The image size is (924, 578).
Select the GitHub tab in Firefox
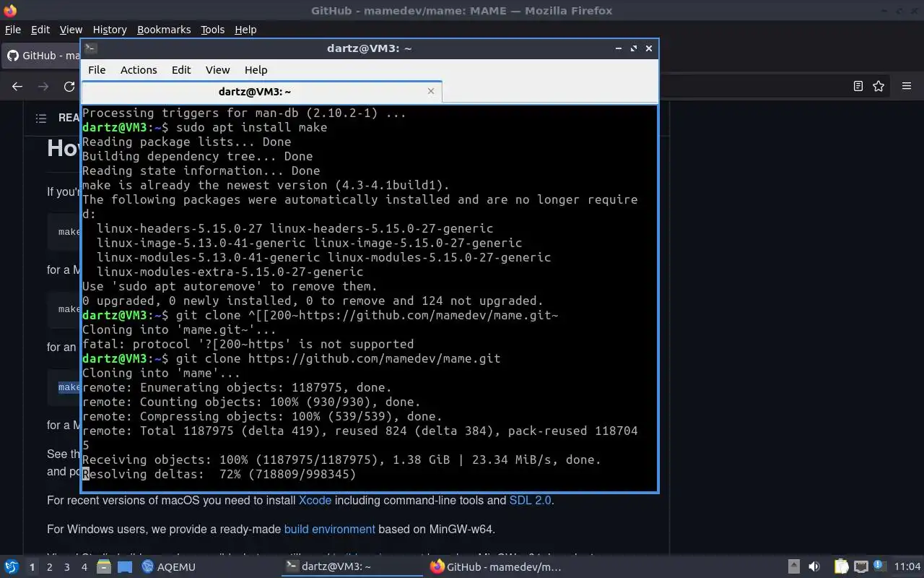[42, 56]
